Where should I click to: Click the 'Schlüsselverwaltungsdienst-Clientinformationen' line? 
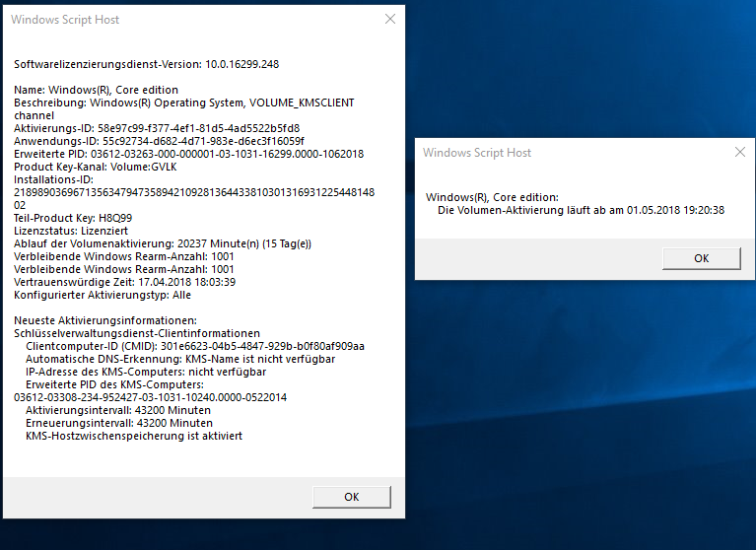click(x=137, y=333)
